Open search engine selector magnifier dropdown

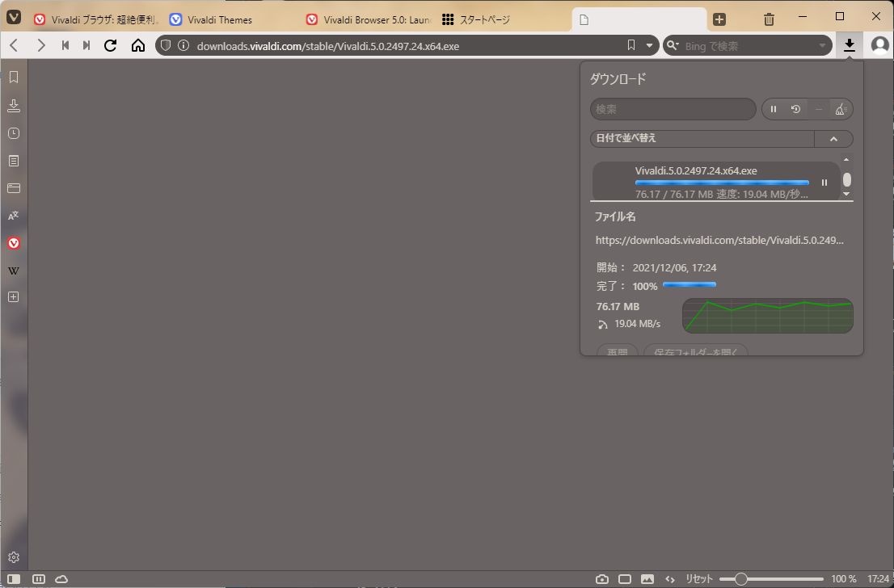[x=673, y=45]
